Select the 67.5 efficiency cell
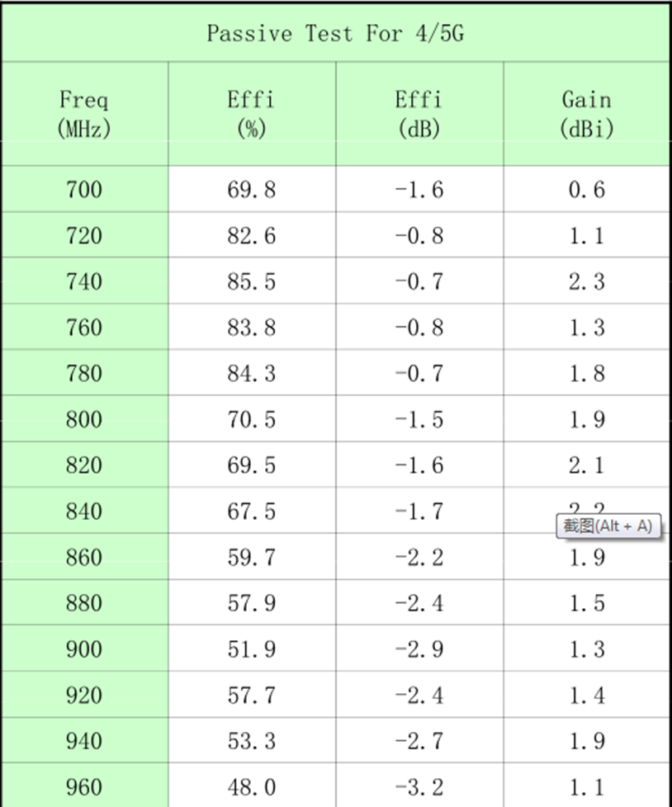 click(x=252, y=512)
